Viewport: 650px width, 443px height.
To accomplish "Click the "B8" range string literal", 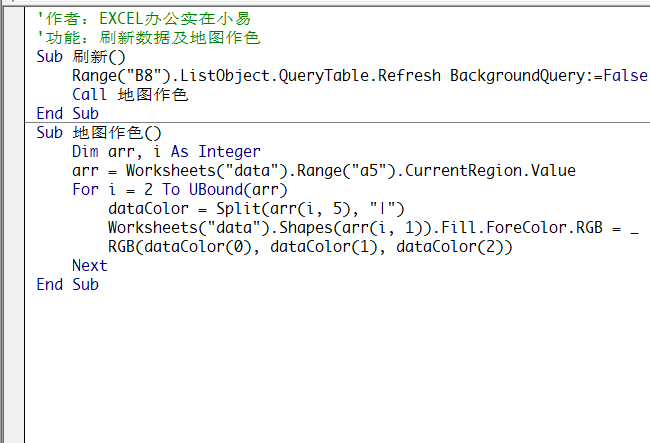I will (x=143, y=76).
